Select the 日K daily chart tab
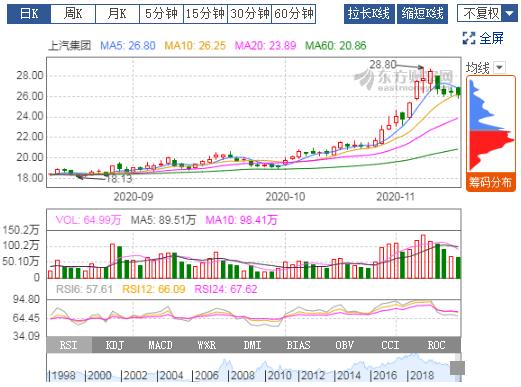Image resolution: width=521 pixels, height=387 pixels. [29, 14]
